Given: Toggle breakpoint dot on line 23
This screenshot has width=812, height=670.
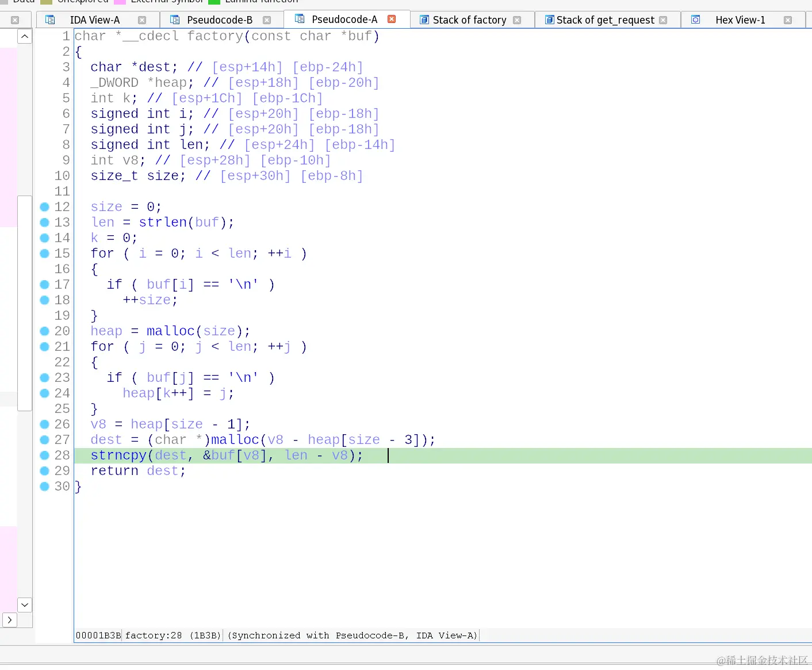Looking at the screenshot, I should click(x=44, y=378).
